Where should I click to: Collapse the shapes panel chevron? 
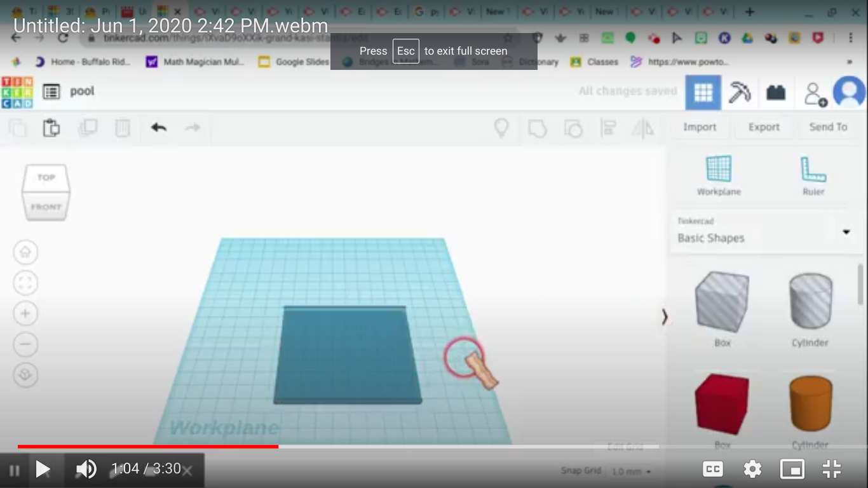click(665, 316)
